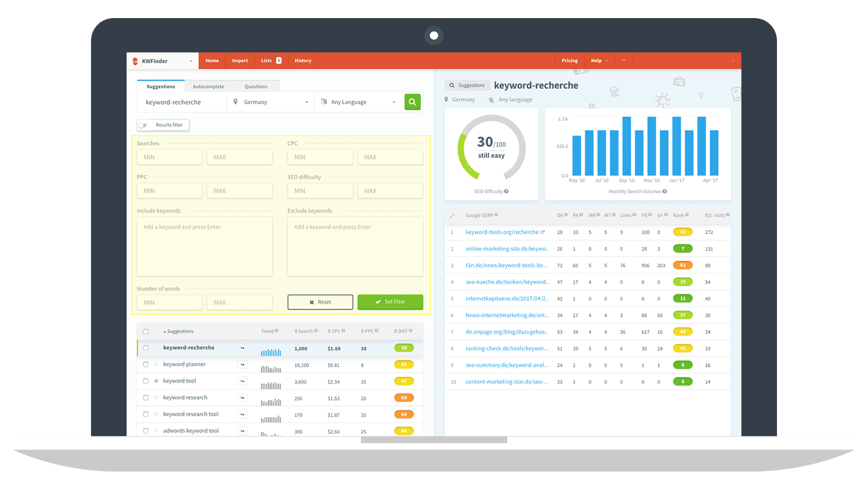Click the KWFinder logo icon
Viewport: 868px width, 489px height.
(x=136, y=61)
